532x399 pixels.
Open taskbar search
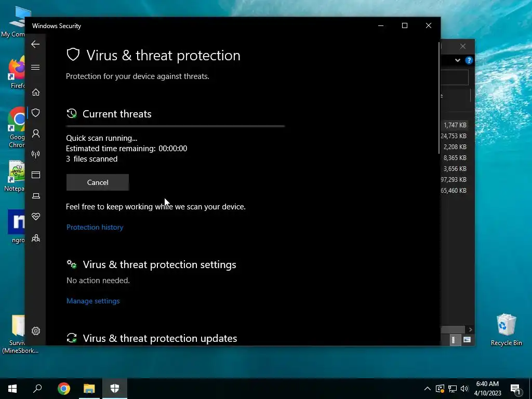pos(37,389)
